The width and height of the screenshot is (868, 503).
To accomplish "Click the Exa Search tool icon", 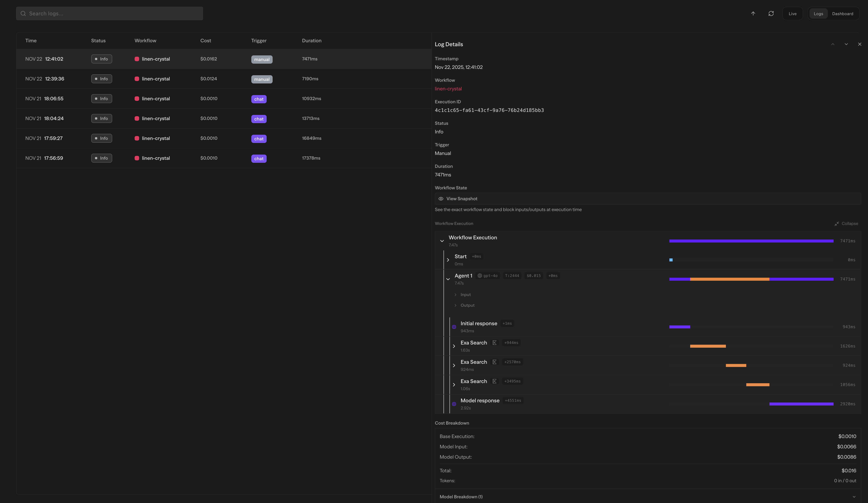I will pyautogui.click(x=495, y=343).
